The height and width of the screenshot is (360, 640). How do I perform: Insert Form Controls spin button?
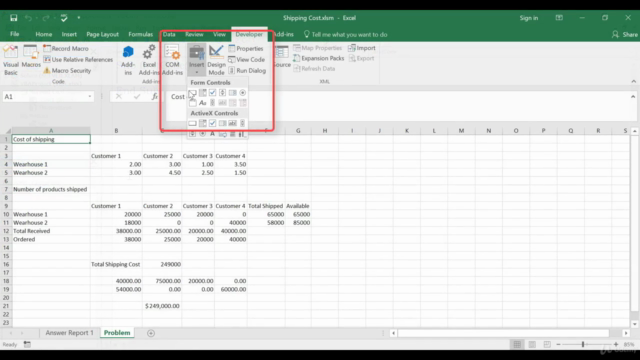(222, 93)
